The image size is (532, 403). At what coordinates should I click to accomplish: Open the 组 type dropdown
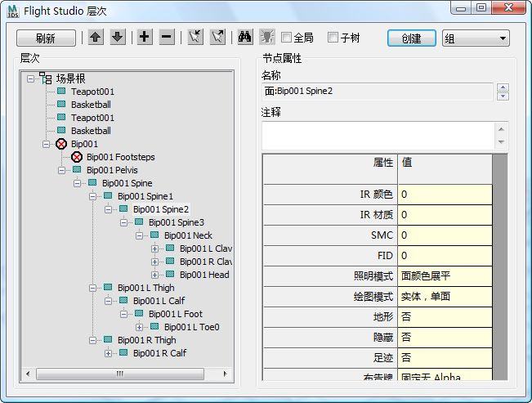tap(476, 38)
